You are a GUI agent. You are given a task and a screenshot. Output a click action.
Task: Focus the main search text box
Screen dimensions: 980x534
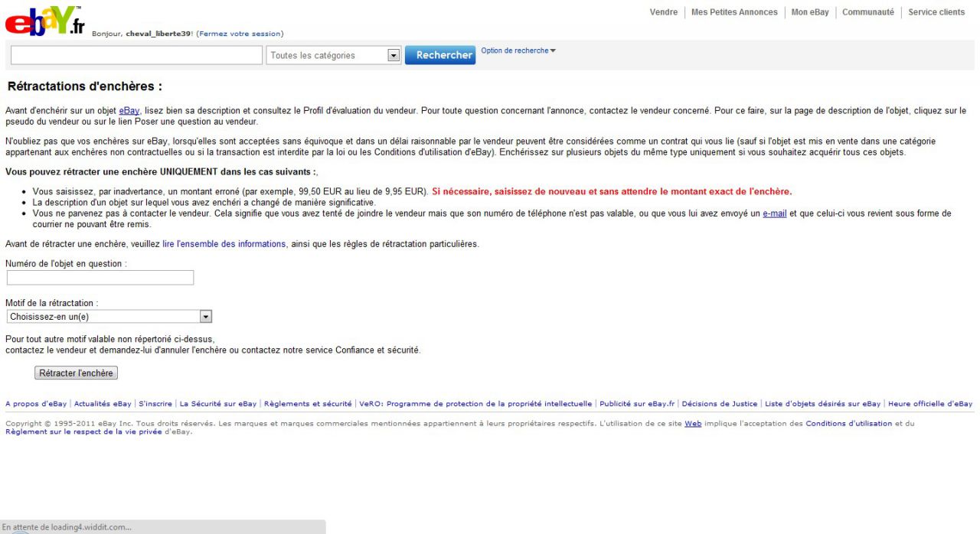(x=136, y=55)
